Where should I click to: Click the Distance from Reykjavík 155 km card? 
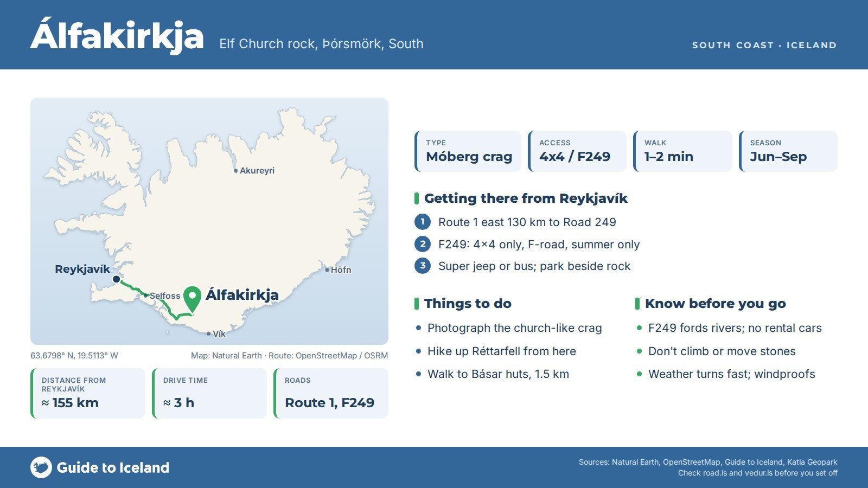tap(88, 393)
